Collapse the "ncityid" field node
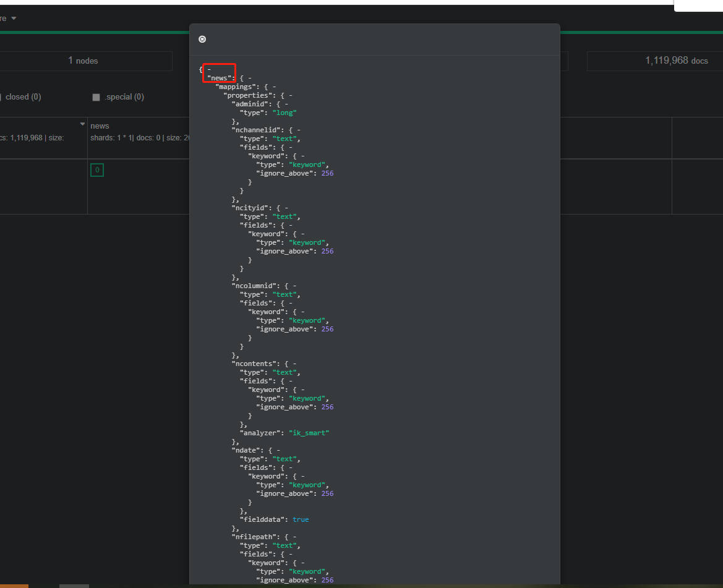Image resolution: width=723 pixels, height=588 pixels. click(x=286, y=208)
